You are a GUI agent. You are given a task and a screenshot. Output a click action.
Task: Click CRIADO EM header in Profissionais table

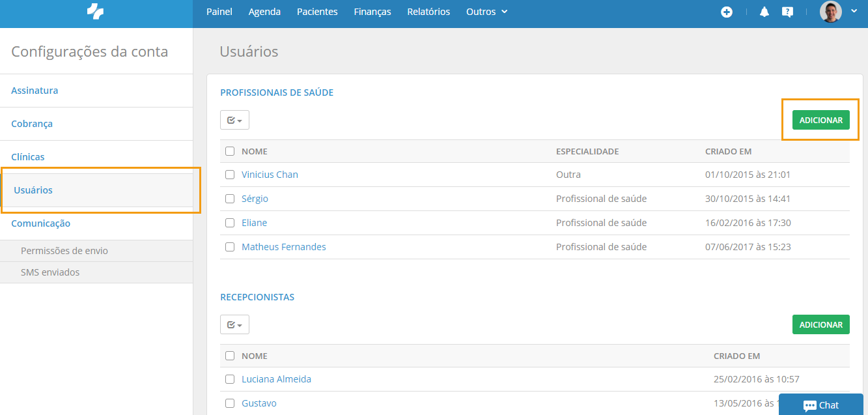click(x=728, y=151)
